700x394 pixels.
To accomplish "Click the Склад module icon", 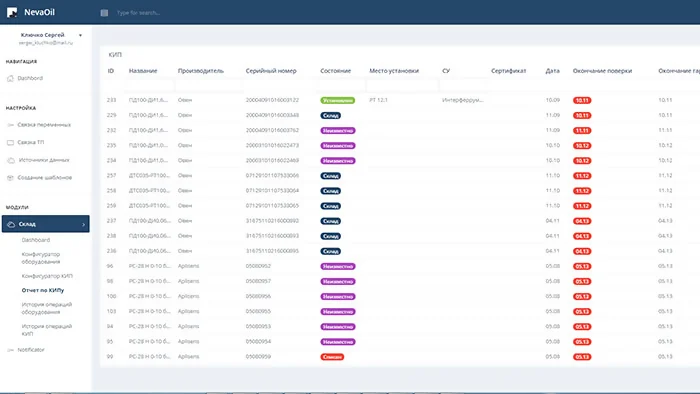I will pos(11,224).
